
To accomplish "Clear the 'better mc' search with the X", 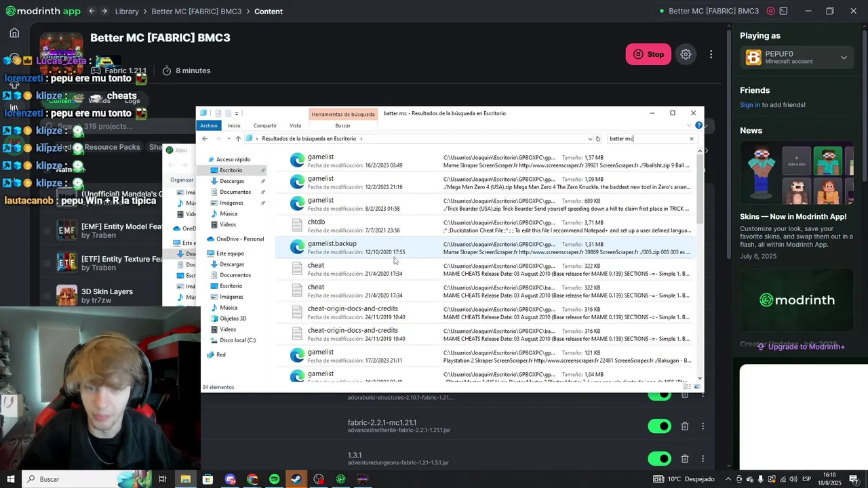I will (x=692, y=139).
